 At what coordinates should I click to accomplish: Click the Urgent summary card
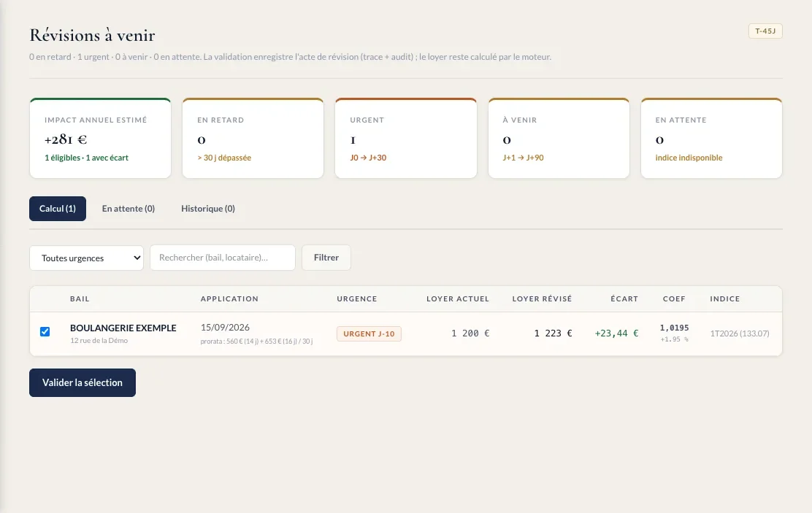406,138
